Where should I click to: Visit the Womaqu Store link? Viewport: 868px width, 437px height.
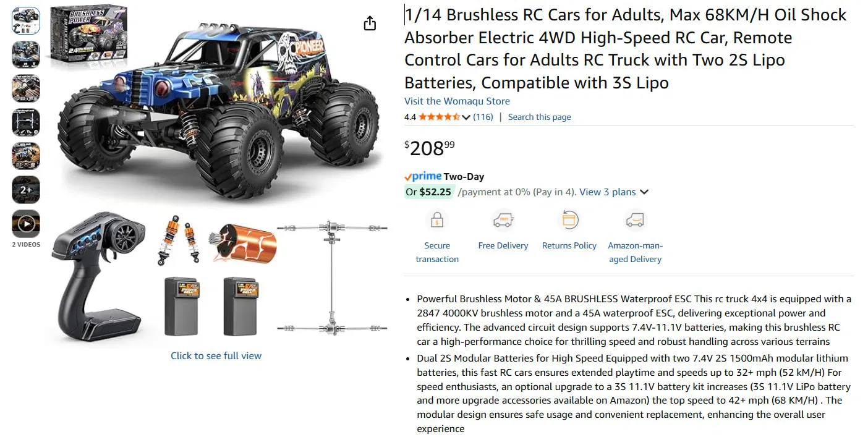[x=457, y=101]
